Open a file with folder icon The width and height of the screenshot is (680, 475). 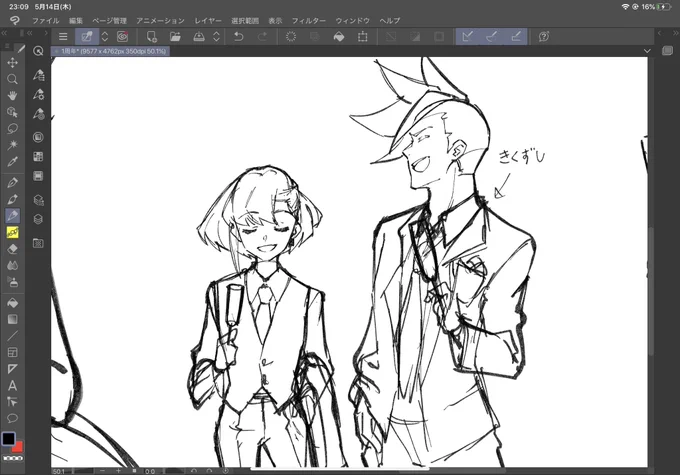[175, 36]
